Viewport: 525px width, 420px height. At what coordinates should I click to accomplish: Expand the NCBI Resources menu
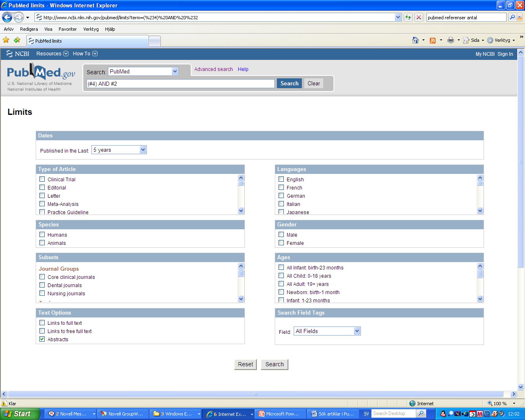pos(52,54)
